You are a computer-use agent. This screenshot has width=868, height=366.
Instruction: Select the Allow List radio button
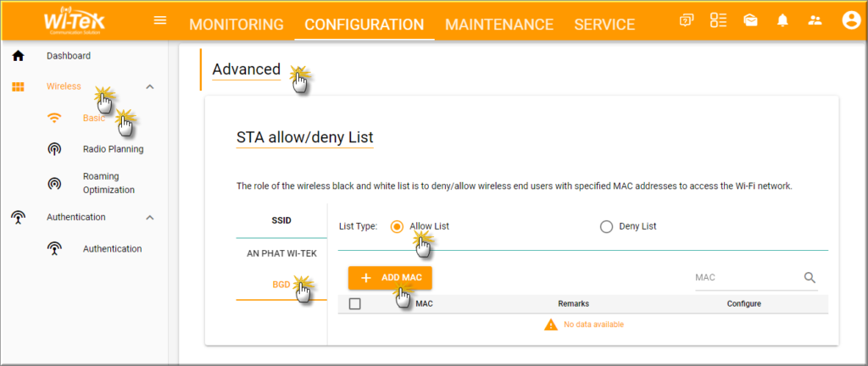point(396,226)
